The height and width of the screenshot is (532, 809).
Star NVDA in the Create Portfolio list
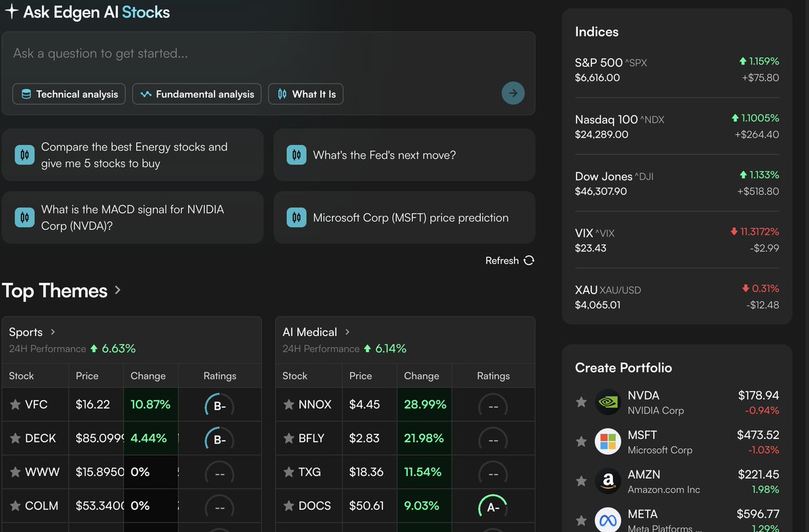[x=581, y=401]
